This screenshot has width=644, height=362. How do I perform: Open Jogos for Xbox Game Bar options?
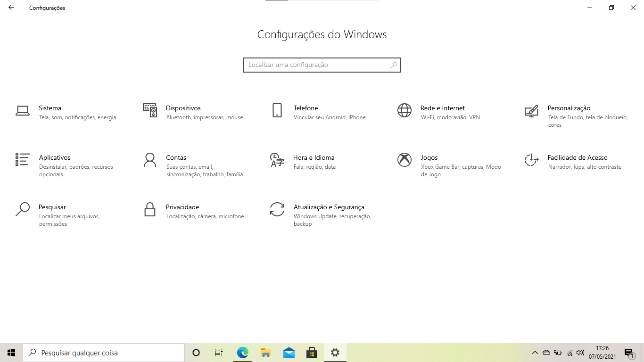click(x=429, y=162)
